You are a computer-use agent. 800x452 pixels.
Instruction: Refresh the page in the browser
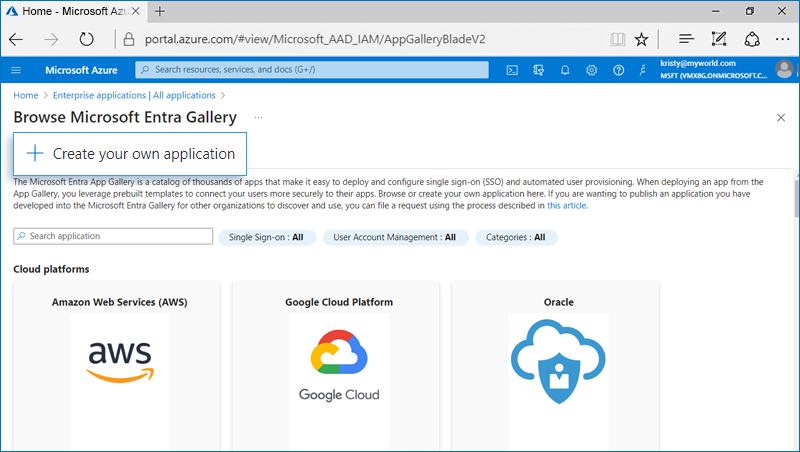(87, 39)
